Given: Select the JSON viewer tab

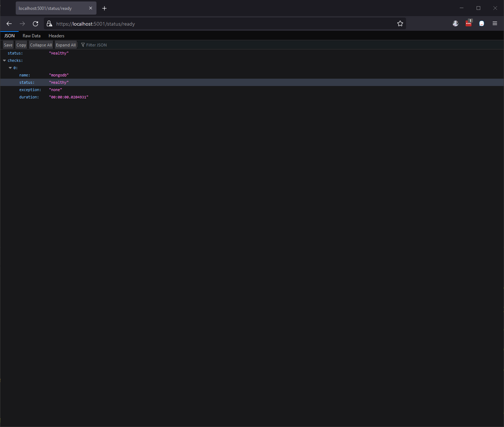Looking at the screenshot, I should pyautogui.click(x=9, y=35).
